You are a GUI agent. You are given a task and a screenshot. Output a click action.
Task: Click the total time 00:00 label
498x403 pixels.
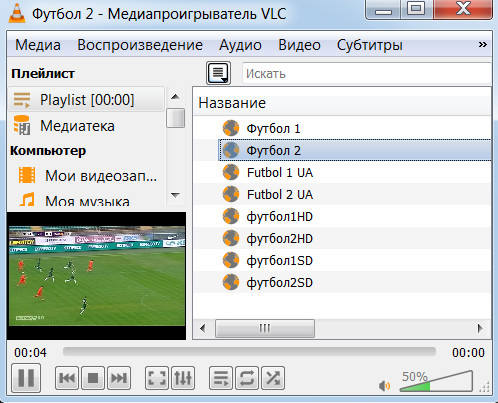pos(468,352)
